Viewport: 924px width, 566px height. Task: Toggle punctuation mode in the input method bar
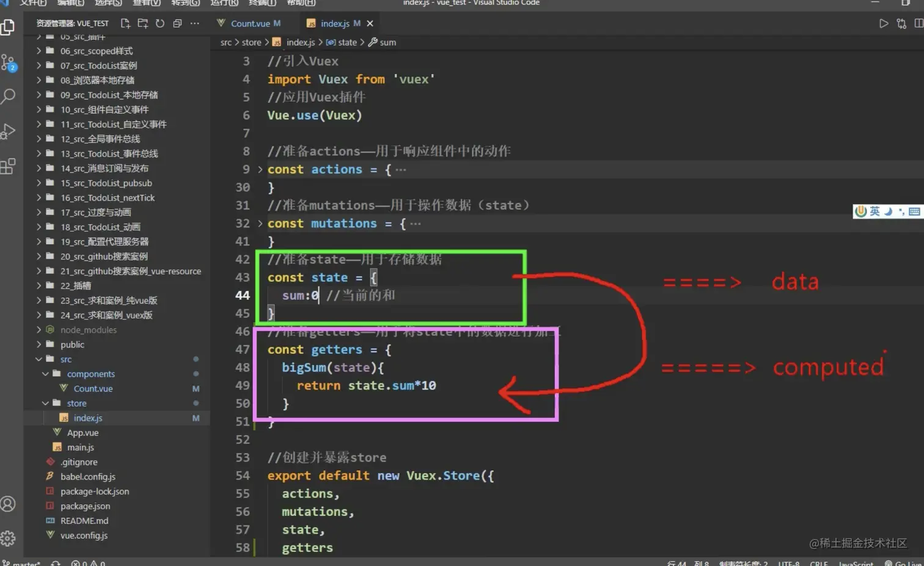(x=901, y=211)
